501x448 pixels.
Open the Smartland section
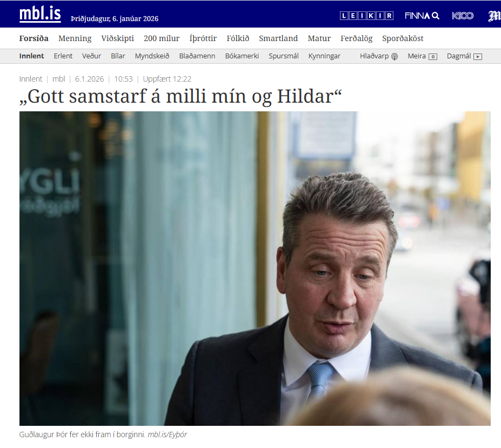pos(278,38)
